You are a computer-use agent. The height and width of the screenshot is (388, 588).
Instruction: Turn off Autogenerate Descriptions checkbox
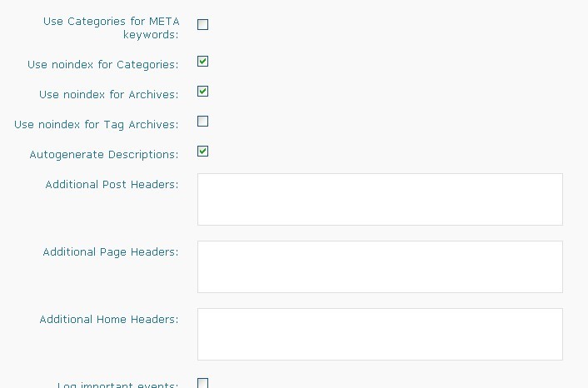(x=202, y=152)
